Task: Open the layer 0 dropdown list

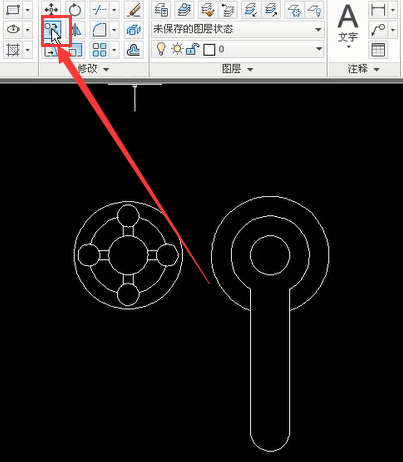Action: point(238,49)
